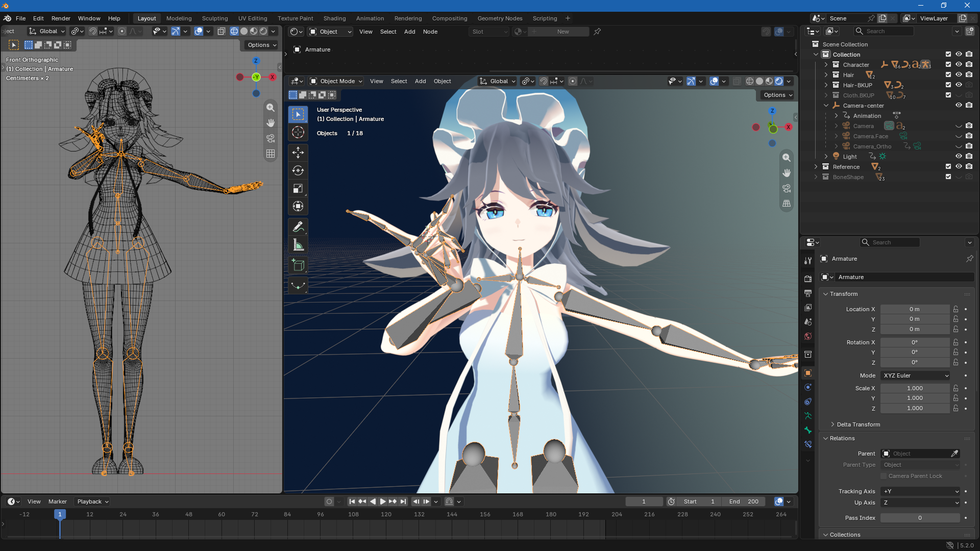The height and width of the screenshot is (551, 980).
Task: Open the Tool properties tab
Action: [808, 261]
